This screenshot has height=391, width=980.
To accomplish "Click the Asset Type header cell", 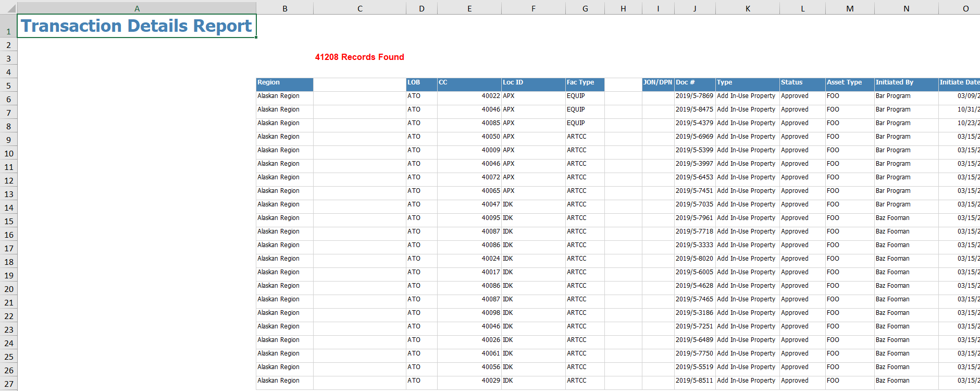I will (x=850, y=84).
